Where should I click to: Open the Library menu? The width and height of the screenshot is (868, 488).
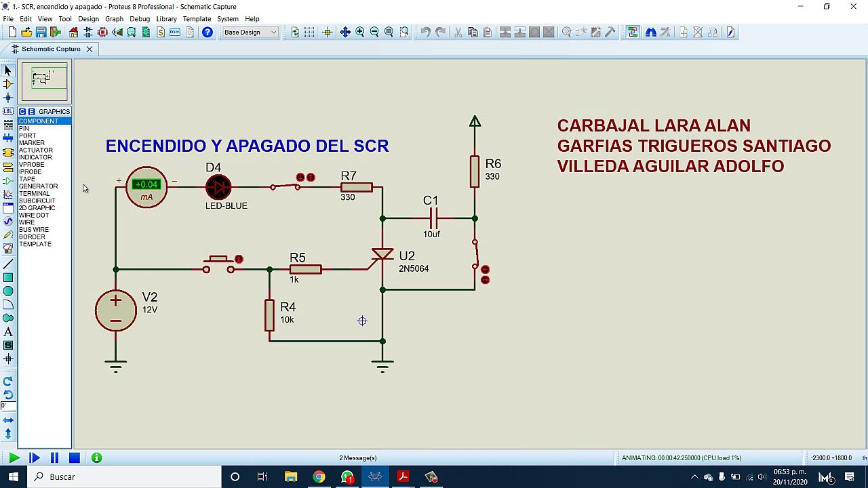pos(166,19)
